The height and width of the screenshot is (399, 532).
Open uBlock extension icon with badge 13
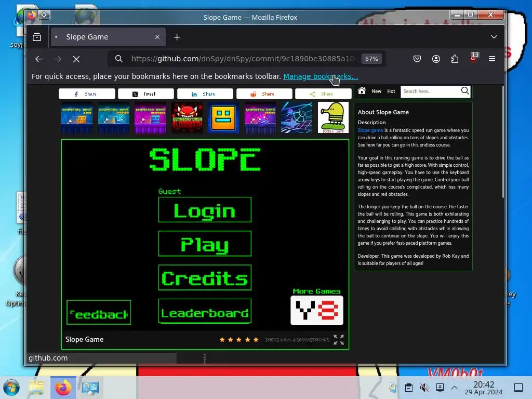pyautogui.click(x=474, y=58)
